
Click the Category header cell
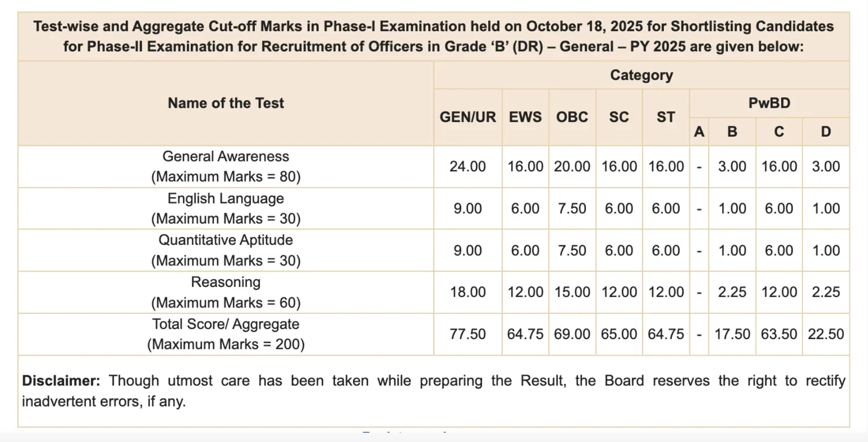click(641, 75)
